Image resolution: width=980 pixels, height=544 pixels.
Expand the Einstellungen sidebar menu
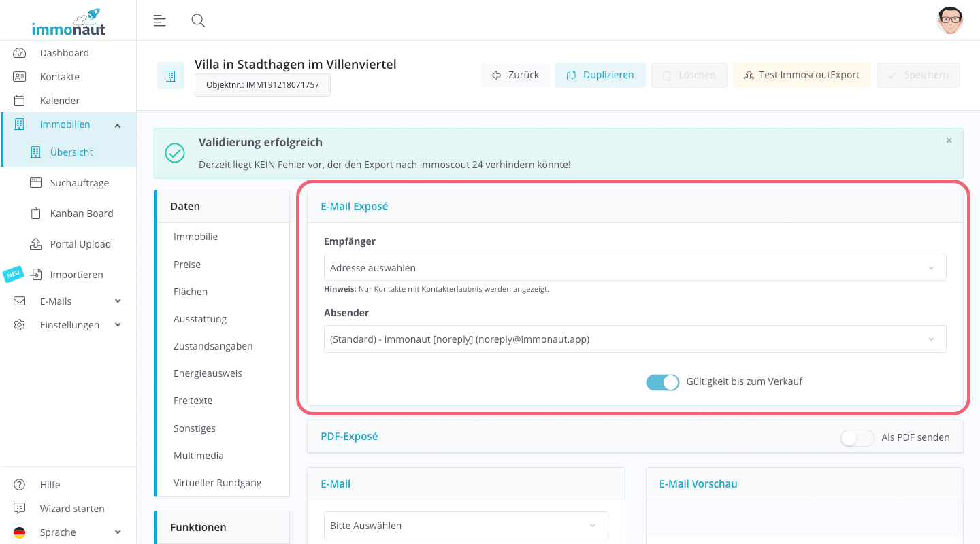point(69,325)
